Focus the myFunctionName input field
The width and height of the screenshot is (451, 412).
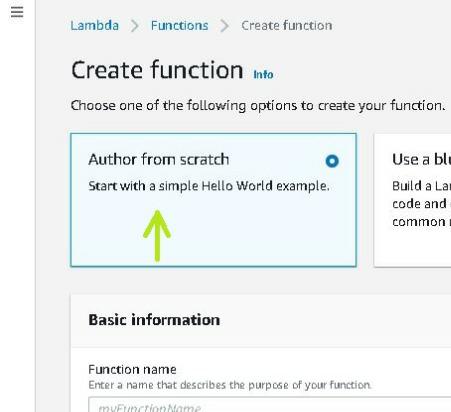pyautogui.click(x=270, y=405)
